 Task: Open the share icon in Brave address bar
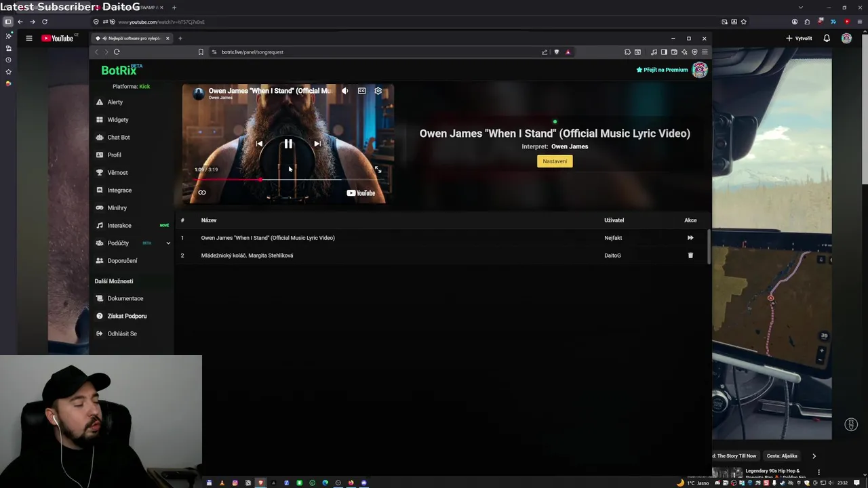[x=545, y=52]
